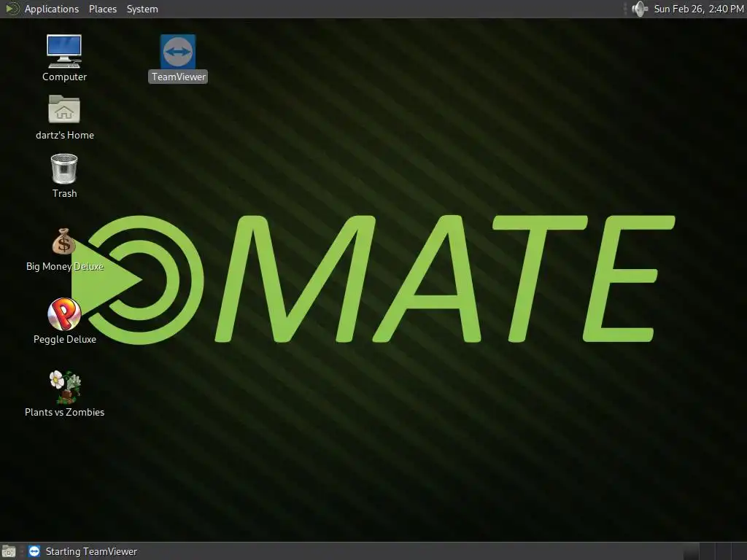
Task: Click the show desktop button in bottom panel
Action: pyautogui.click(x=9, y=551)
